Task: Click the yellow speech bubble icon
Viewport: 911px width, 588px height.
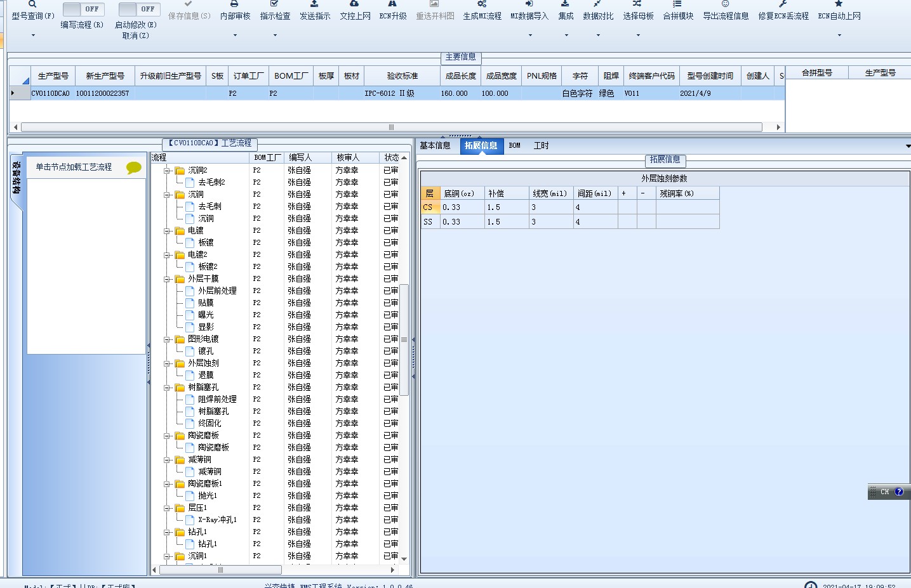Action: coord(133,167)
